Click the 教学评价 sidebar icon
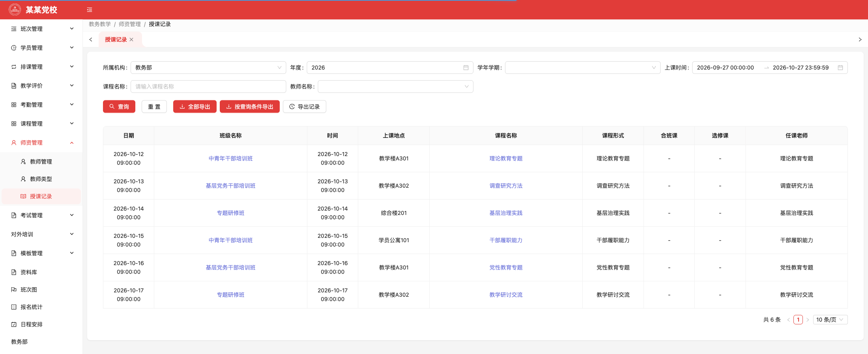Viewport: 868px width, 354px height. click(14, 86)
